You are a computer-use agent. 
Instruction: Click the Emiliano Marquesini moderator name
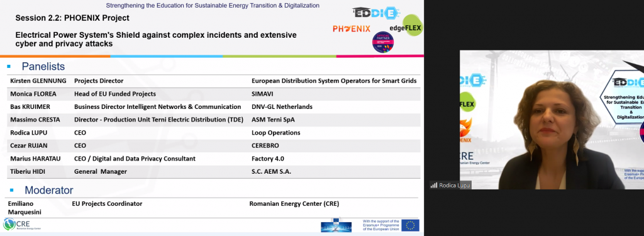click(25, 208)
